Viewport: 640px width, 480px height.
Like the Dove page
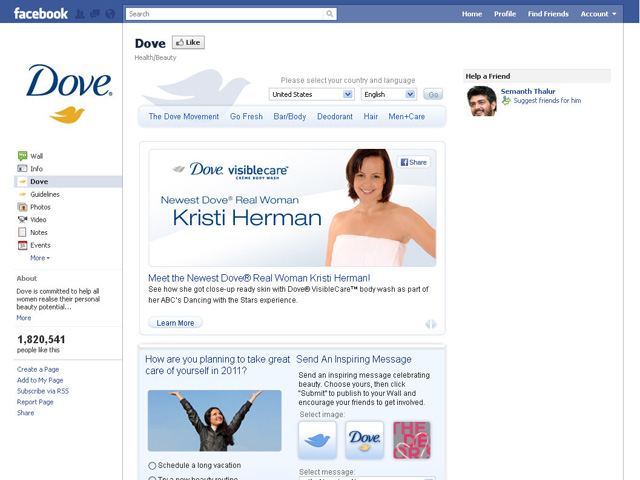click(x=188, y=42)
